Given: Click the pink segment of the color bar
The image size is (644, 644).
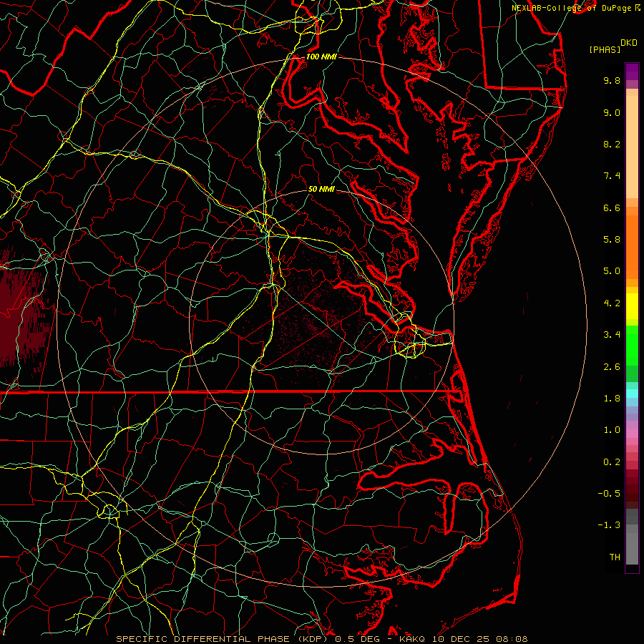Looking at the screenshot, I should tap(632, 434).
